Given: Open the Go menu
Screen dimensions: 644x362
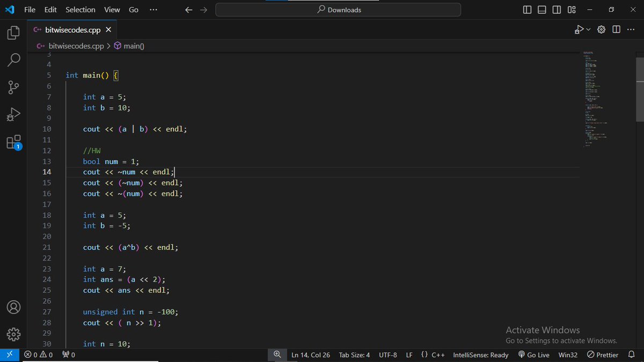Looking at the screenshot, I should [x=134, y=10].
